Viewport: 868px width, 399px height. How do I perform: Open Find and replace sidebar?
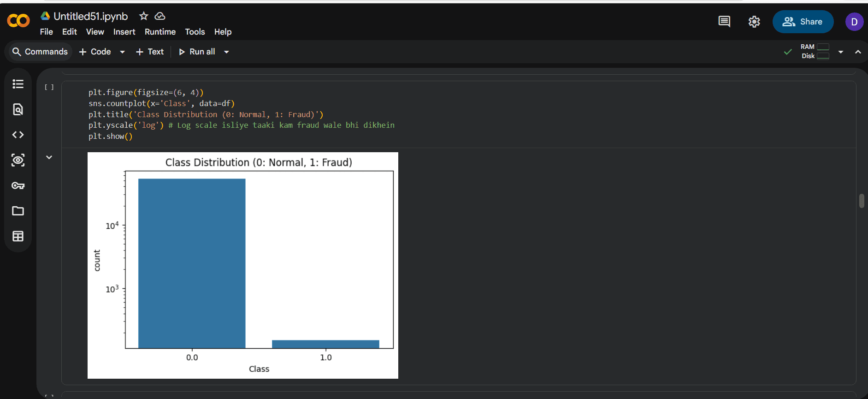tap(18, 109)
